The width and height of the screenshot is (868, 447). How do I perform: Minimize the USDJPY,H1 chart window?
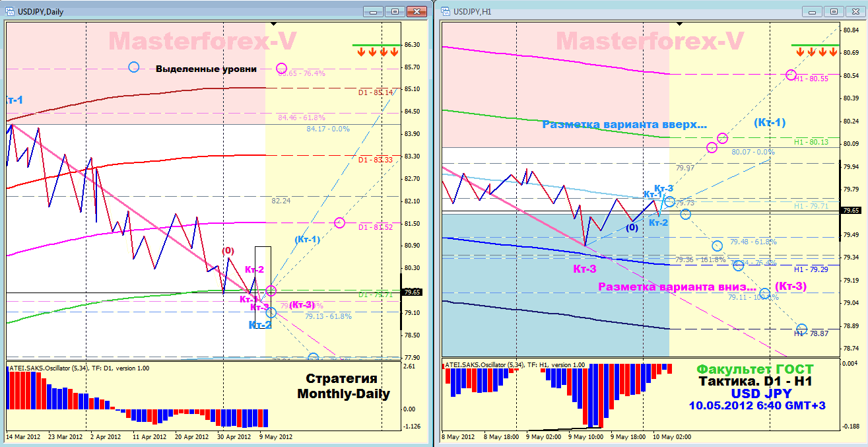click(x=813, y=11)
